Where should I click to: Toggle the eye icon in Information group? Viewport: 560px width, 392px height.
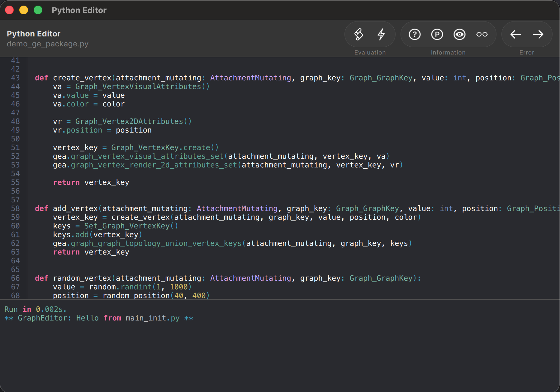point(459,35)
